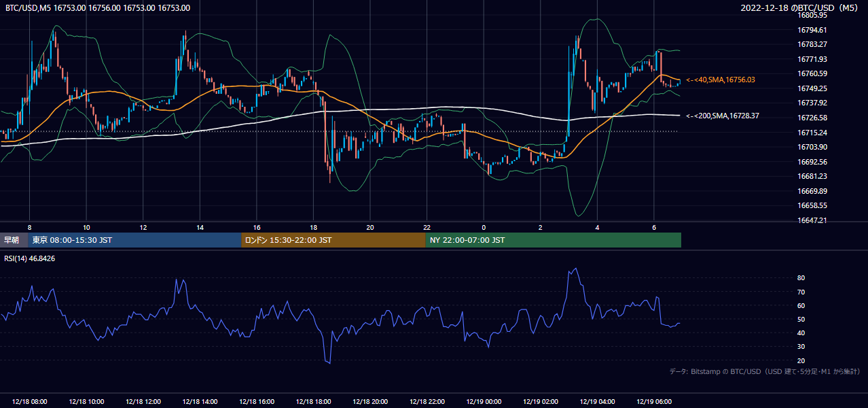Click the ロンドン 15:30-22:00 JST session bar
868x408 pixels.
click(333, 240)
